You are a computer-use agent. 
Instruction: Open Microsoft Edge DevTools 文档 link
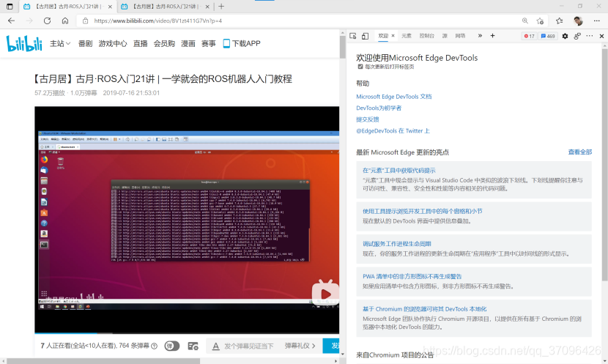[393, 97]
